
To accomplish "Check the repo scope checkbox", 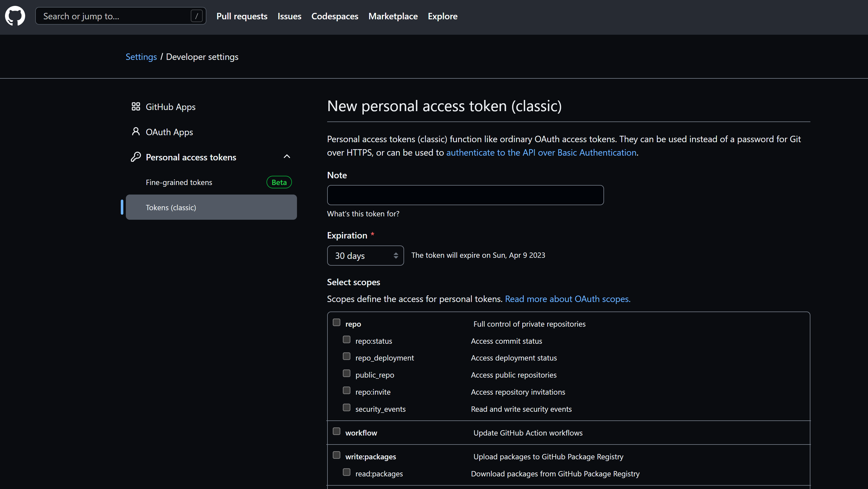I will [x=336, y=322].
